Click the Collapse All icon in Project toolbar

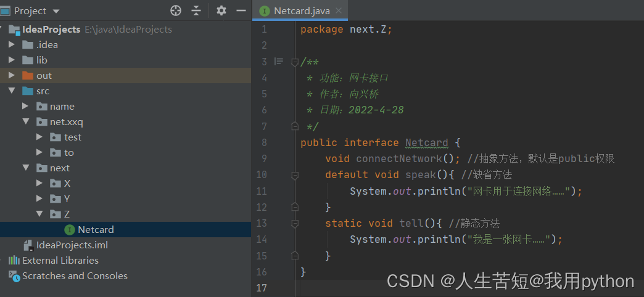196,10
